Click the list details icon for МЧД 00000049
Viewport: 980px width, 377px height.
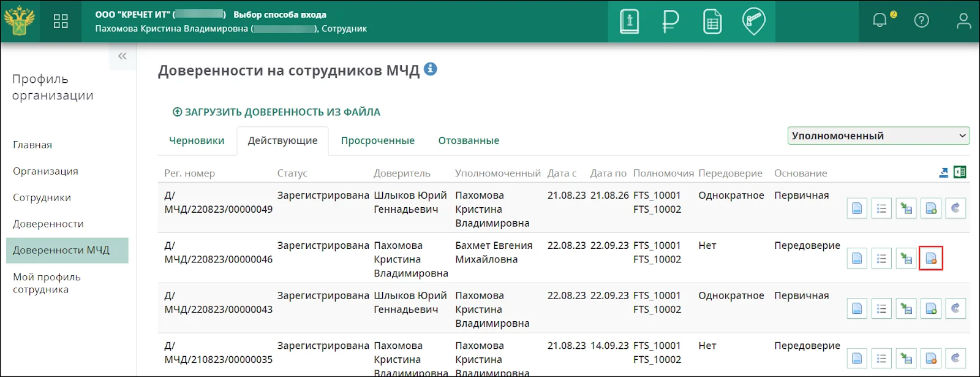click(881, 208)
